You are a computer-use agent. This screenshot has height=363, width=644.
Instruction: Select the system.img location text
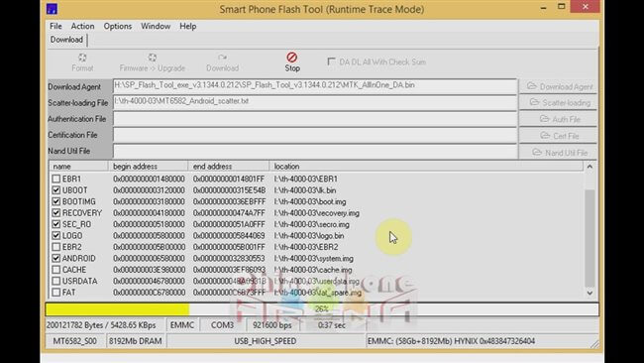pyautogui.click(x=314, y=259)
